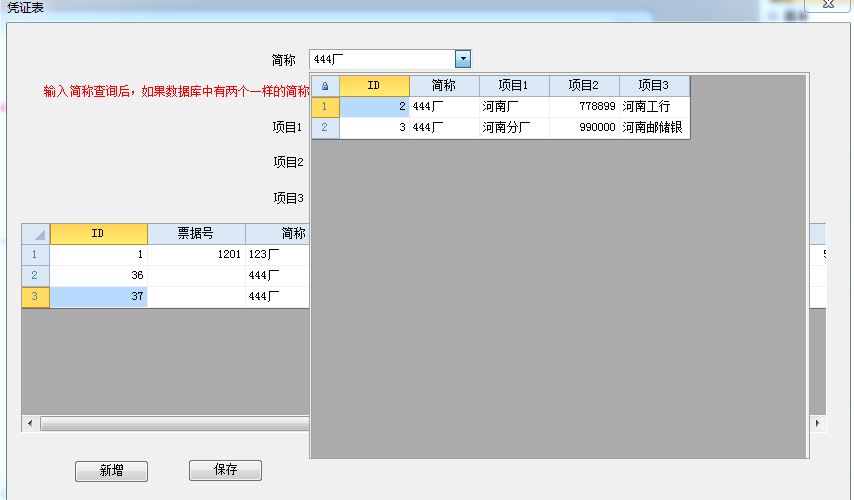Click 444厂 cell in popup row 2
854x500 pixels.
(444, 127)
